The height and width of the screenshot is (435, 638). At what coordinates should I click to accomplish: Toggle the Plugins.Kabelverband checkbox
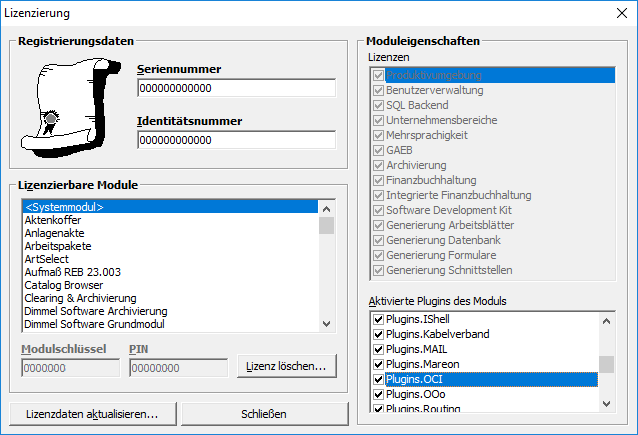click(378, 334)
